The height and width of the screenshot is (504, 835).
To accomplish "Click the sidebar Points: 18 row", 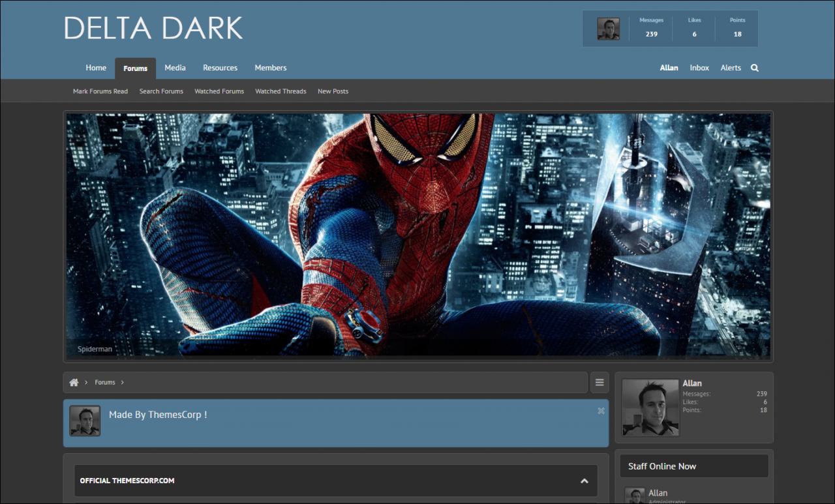I will [725, 410].
